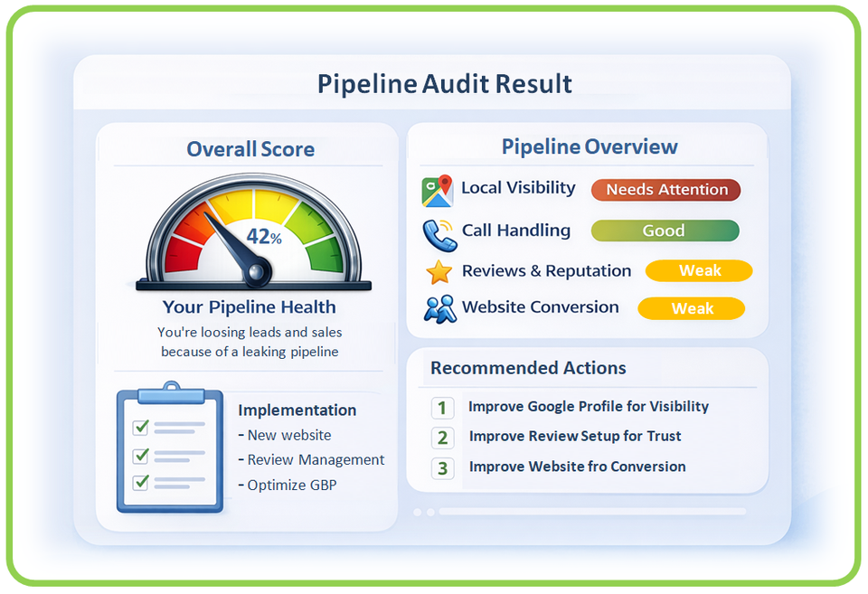Select the numbered badge 3 in Recommended Actions
This screenshot has height=594, width=868.
click(442, 468)
